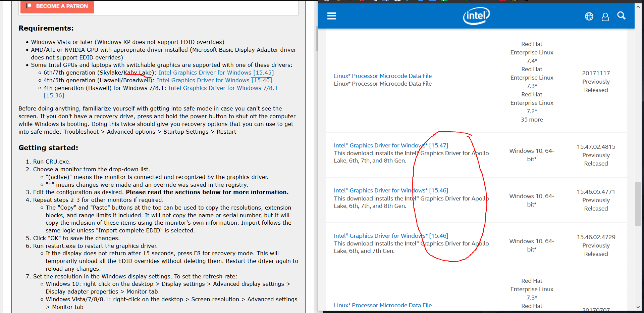Select the version text "15.47.02.4815"
The width and height of the screenshot is (644, 313).
[x=596, y=147]
